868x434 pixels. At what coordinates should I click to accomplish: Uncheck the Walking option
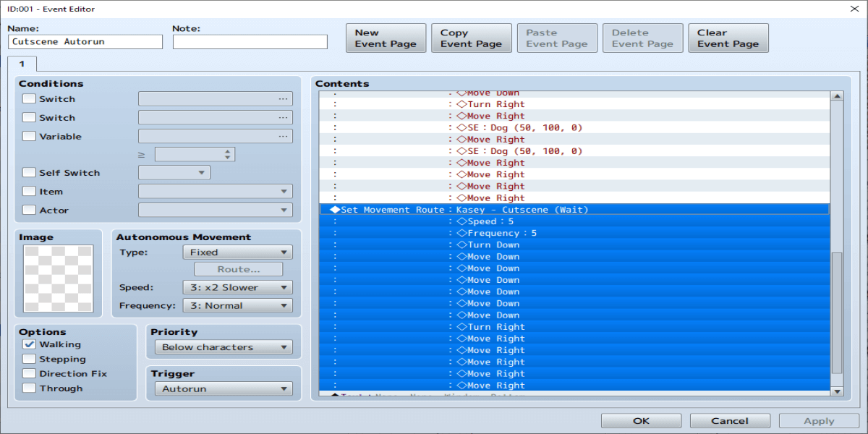[x=29, y=344]
